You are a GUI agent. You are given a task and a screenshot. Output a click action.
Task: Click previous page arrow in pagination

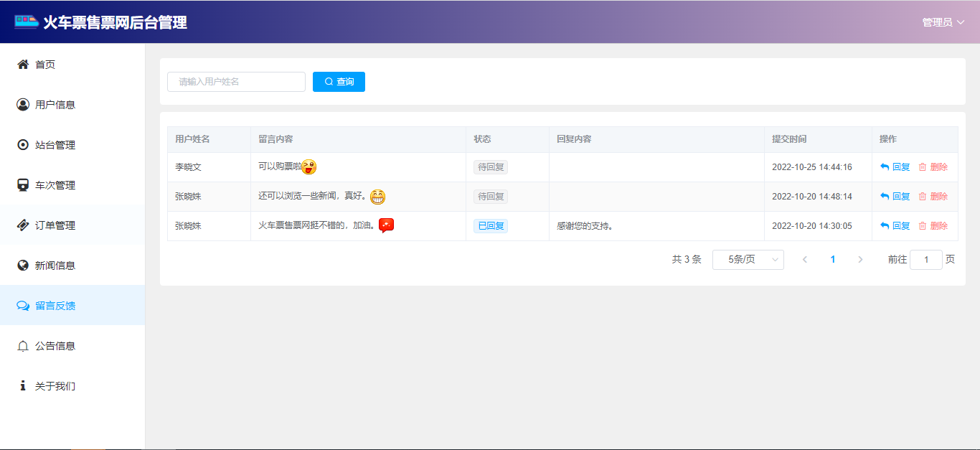805,260
